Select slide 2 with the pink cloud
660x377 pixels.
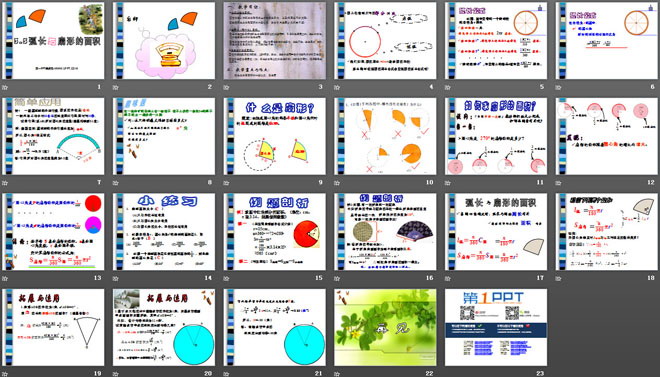[x=164, y=41]
